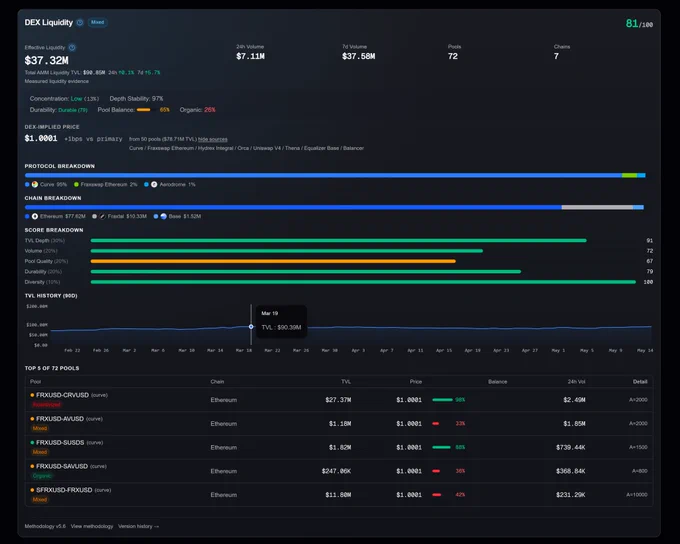Open the View methodology link
This screenshot has height=544, width=680.
point(92,526)
